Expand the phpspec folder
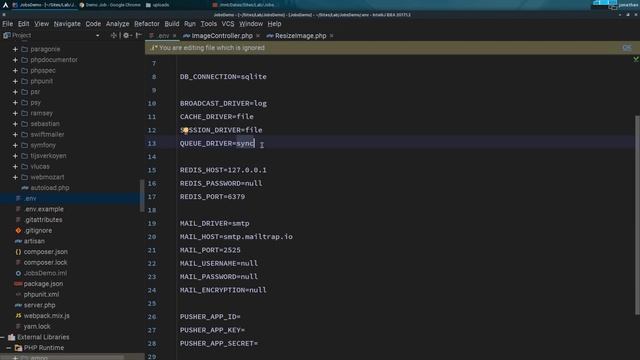This screenshot has width=640, height=360. pos(15,71)
